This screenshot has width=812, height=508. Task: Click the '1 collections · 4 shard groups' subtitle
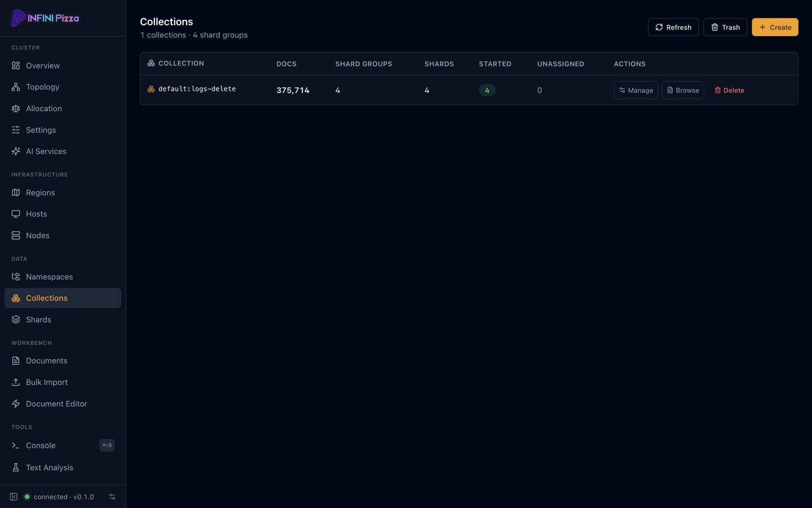(x=194, y=35)
